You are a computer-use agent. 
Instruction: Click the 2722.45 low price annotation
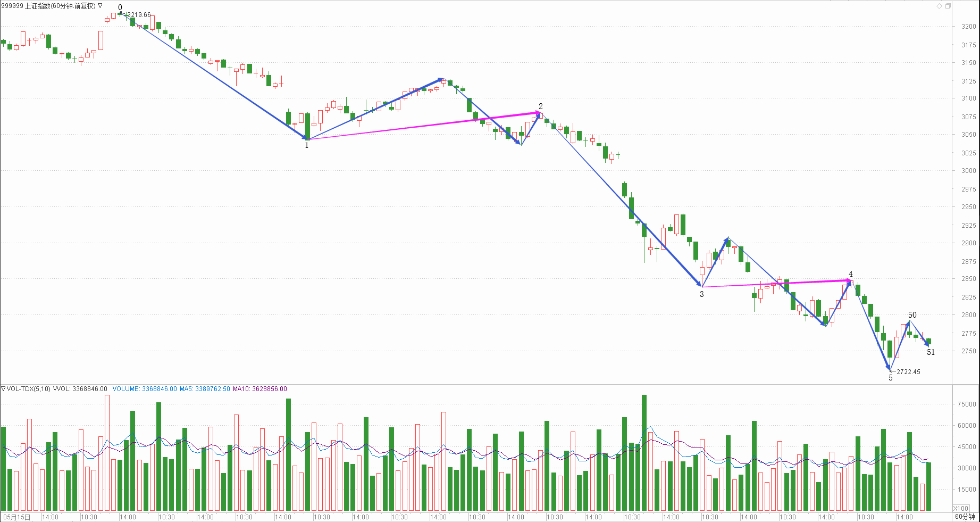click(x=908, y=372)
